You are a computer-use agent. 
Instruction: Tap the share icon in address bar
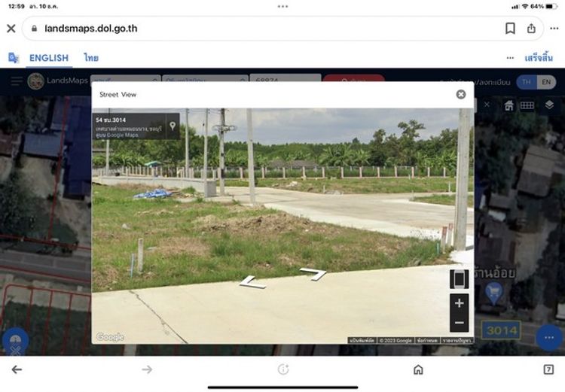(532, 29)
